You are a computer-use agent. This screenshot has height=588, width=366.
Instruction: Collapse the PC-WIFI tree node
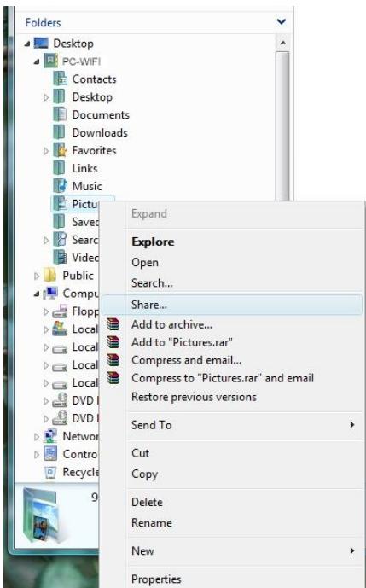click(x=37, y=61)
